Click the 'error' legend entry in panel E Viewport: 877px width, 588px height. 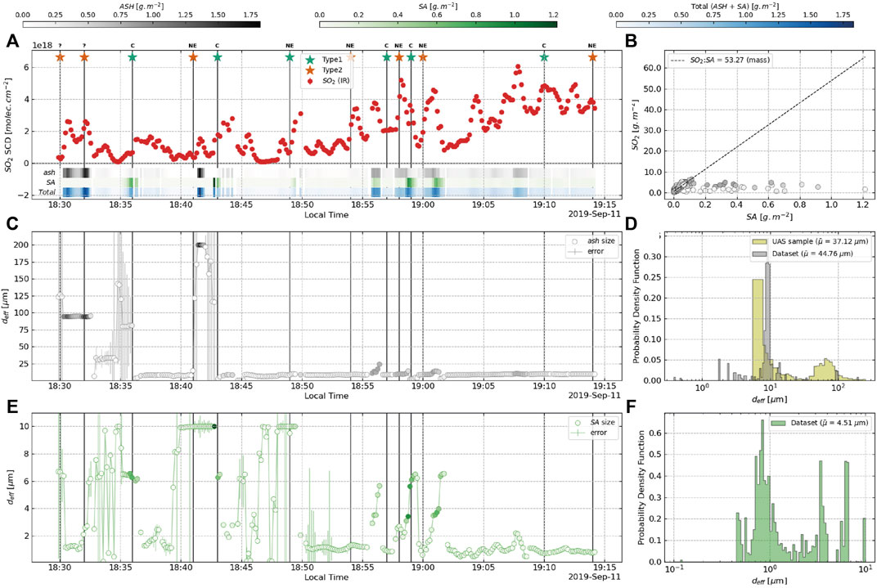click(x=588, y=433)
